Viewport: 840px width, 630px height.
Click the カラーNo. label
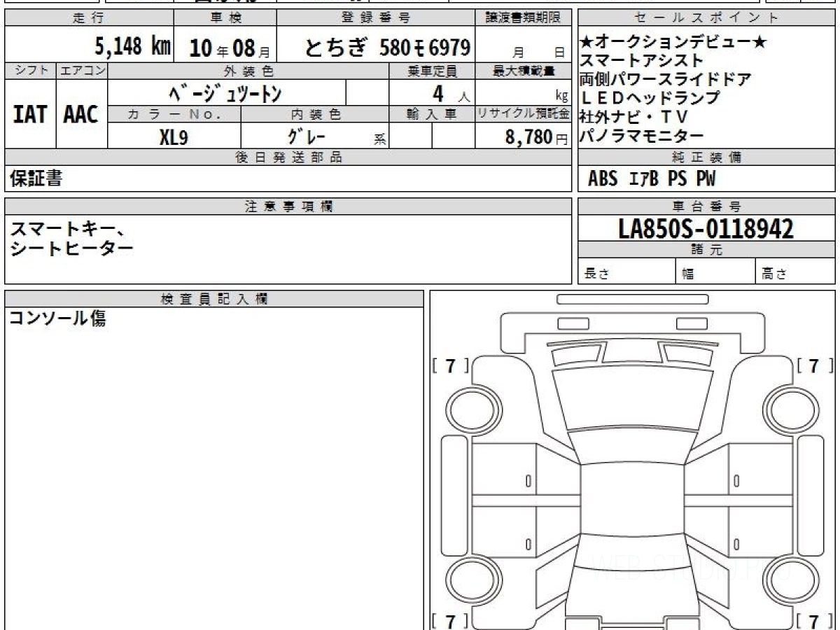(x=174, y=114)
